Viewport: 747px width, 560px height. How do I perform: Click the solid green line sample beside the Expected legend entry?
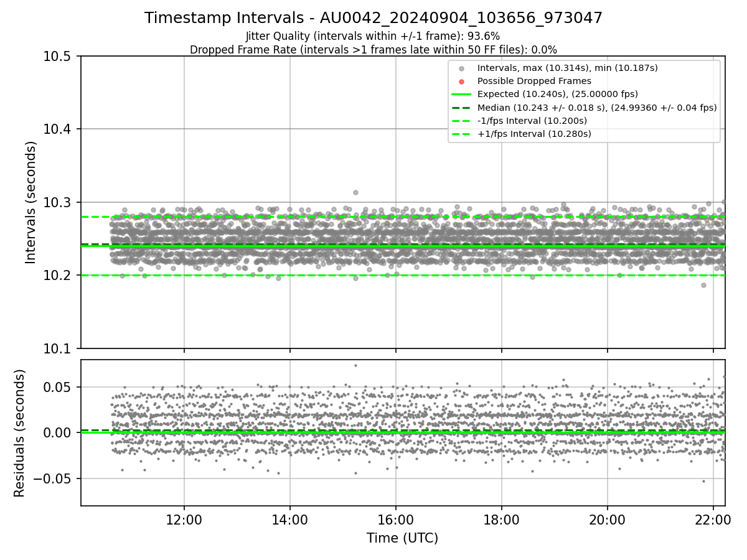(x=461, y=95)
